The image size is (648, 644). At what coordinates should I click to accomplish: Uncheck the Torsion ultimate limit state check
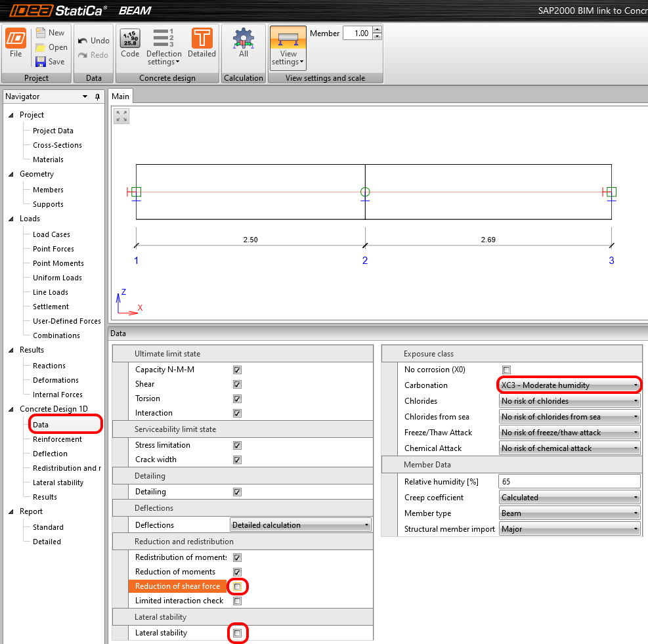(237, 398)
